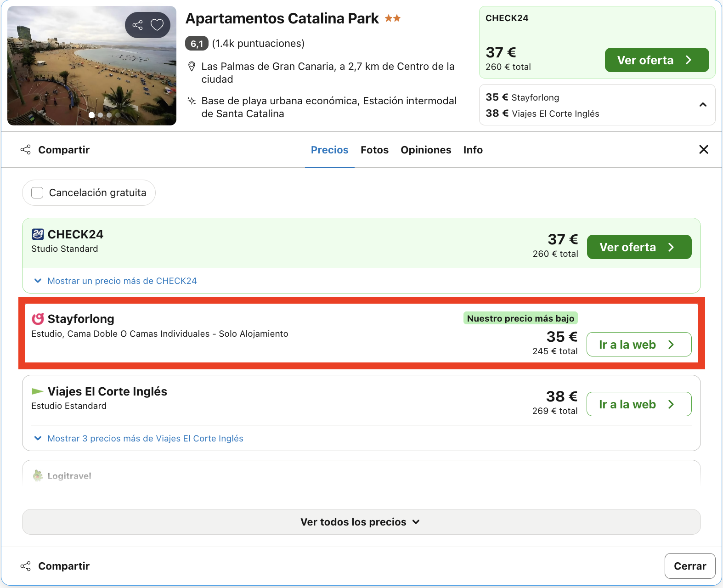Screen dimensions: 723x588
Task: Click the Viajes El Corte Inglés logo
Action: pos(38,391)
